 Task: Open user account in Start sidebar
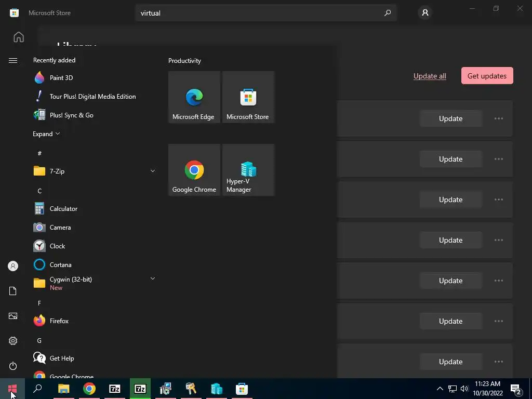[x=13, y=266]
